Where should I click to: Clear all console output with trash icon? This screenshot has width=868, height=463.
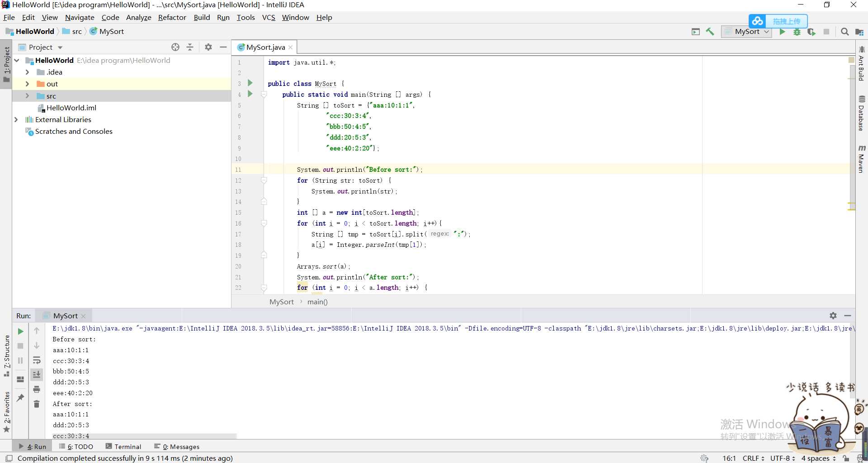coord(37,404)
